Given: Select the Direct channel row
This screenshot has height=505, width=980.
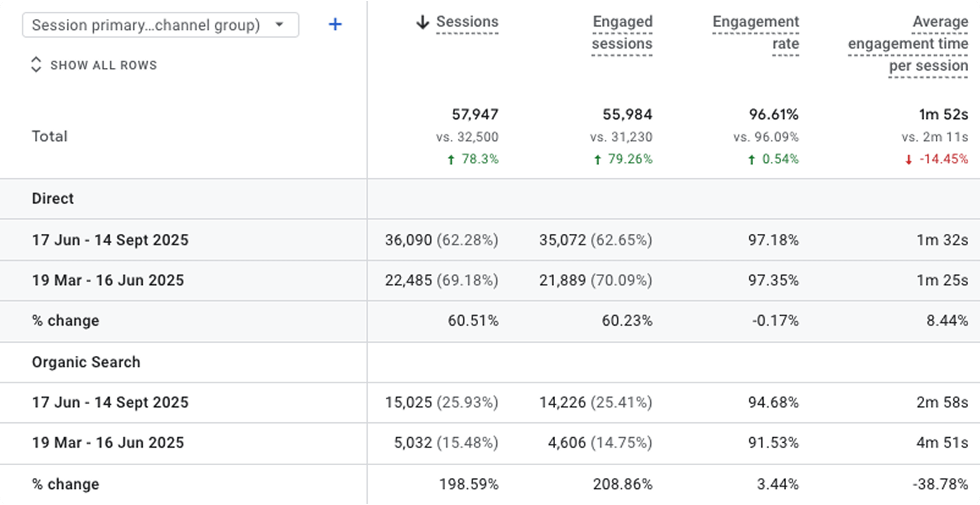Looking at the screenshot, I should 53,199.
